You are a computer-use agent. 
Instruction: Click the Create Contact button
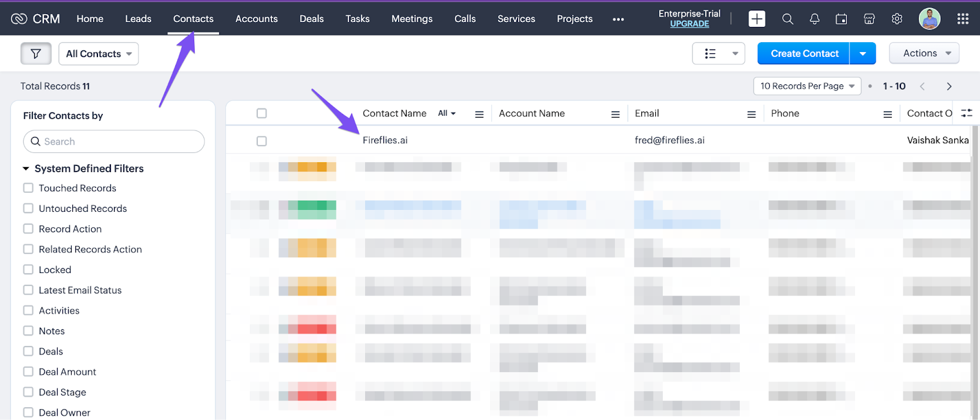(x=804, y=54)
